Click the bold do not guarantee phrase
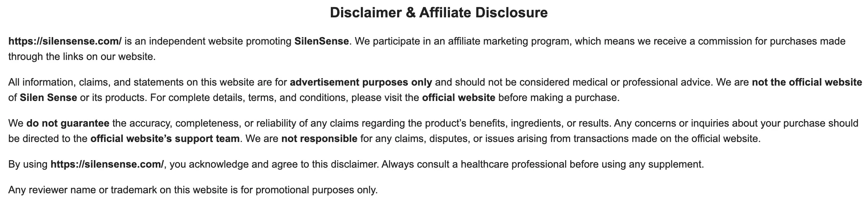The image size is (868, 213). 68,123
